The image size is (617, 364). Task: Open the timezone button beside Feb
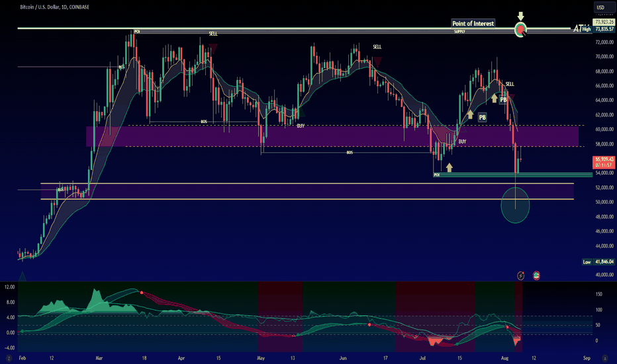[8, 358]
